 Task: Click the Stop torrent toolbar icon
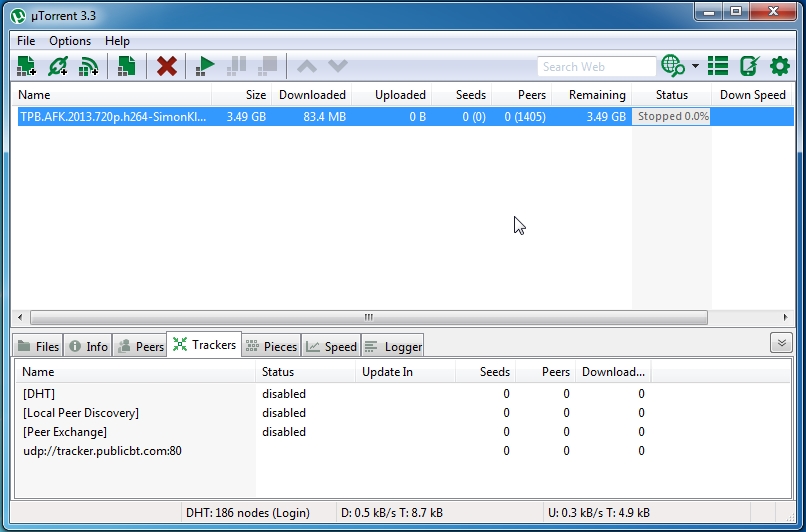coord(268,66)
